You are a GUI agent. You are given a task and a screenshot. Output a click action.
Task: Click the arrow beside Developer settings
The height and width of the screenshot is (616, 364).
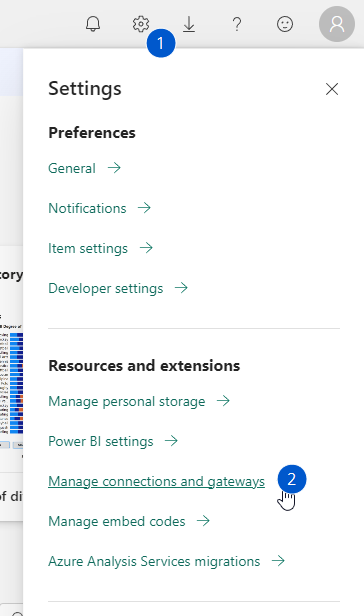[181, 288]
